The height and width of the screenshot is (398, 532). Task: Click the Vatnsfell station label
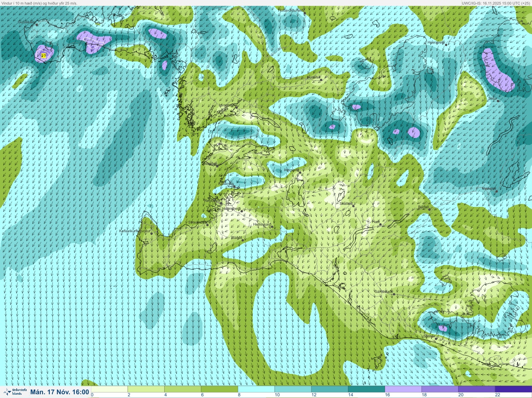coord(489,189)
